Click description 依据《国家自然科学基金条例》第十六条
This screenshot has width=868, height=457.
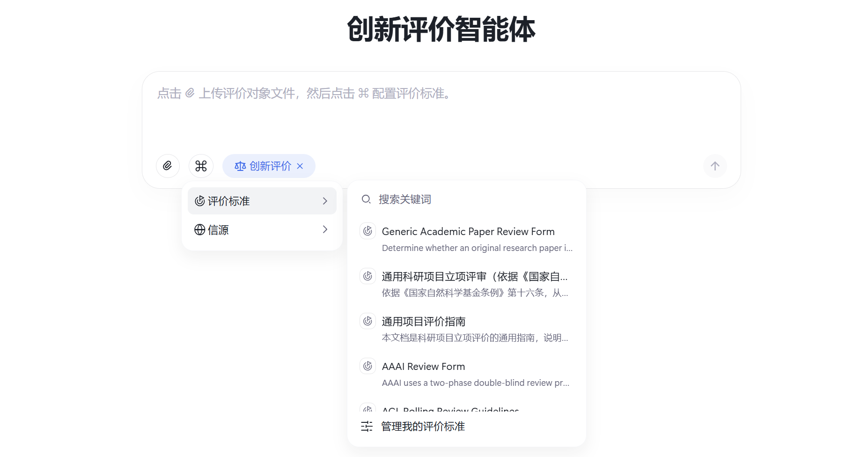pos(475,293)
